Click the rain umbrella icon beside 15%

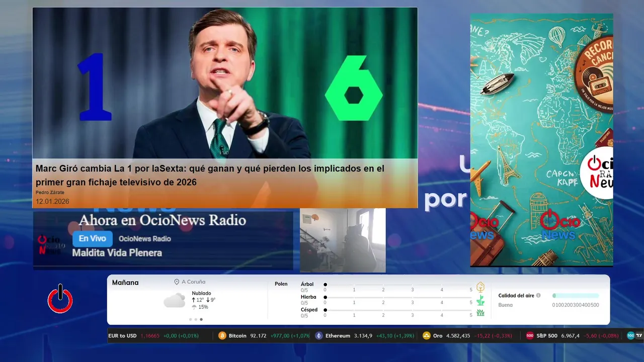[x=194, y=307]
